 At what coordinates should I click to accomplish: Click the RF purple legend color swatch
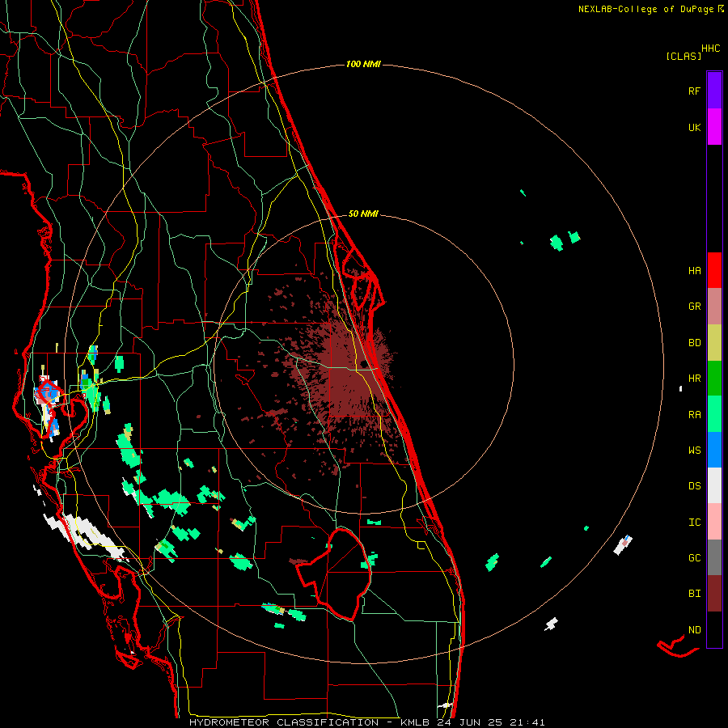714,91
